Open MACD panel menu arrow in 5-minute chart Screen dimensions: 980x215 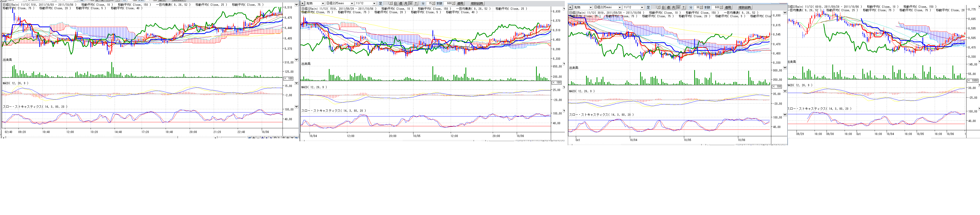(296, 83)
